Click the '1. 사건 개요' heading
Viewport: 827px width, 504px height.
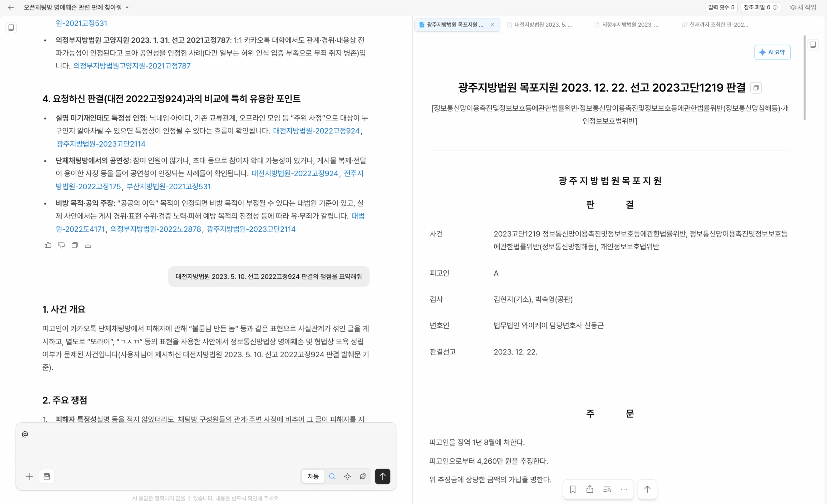(64, 309)
